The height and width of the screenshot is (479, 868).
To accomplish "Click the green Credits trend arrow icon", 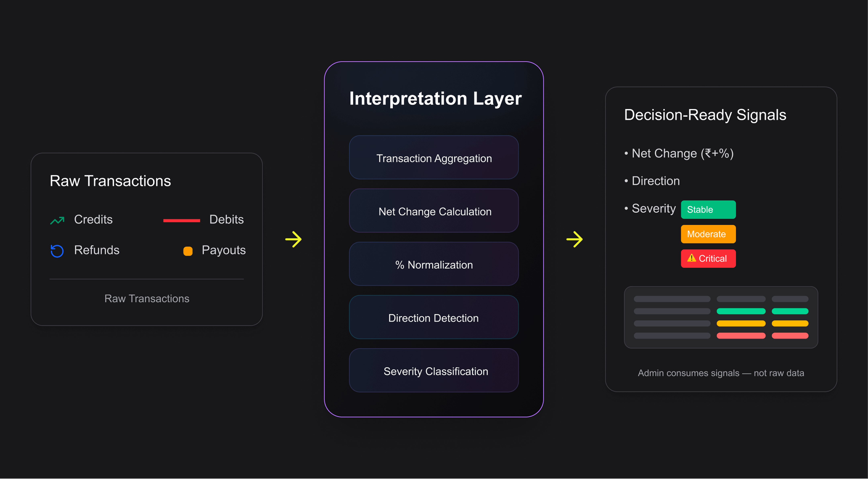I will point(57,220).
